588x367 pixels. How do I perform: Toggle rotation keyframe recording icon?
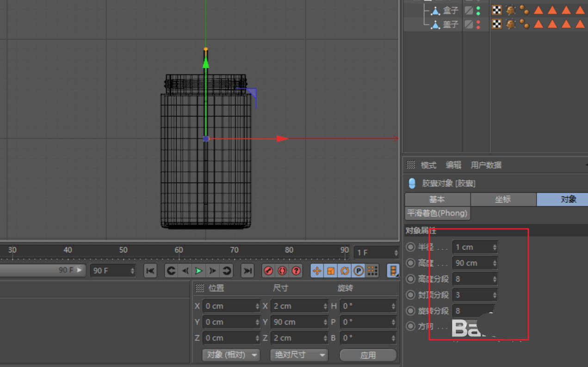[x=345, y=271]
